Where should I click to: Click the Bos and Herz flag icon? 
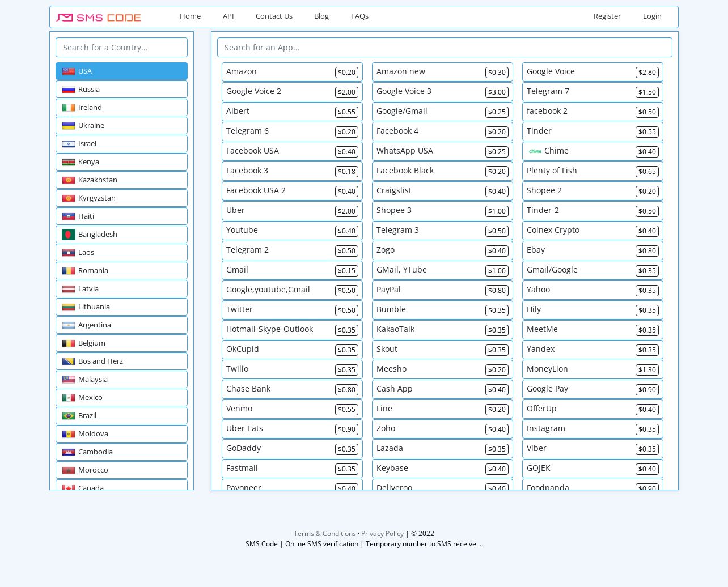click(69, 361)
